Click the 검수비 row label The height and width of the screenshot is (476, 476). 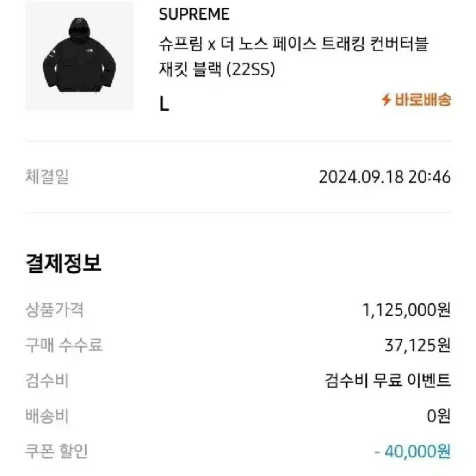pyautogui.click(x=47, y=381)
